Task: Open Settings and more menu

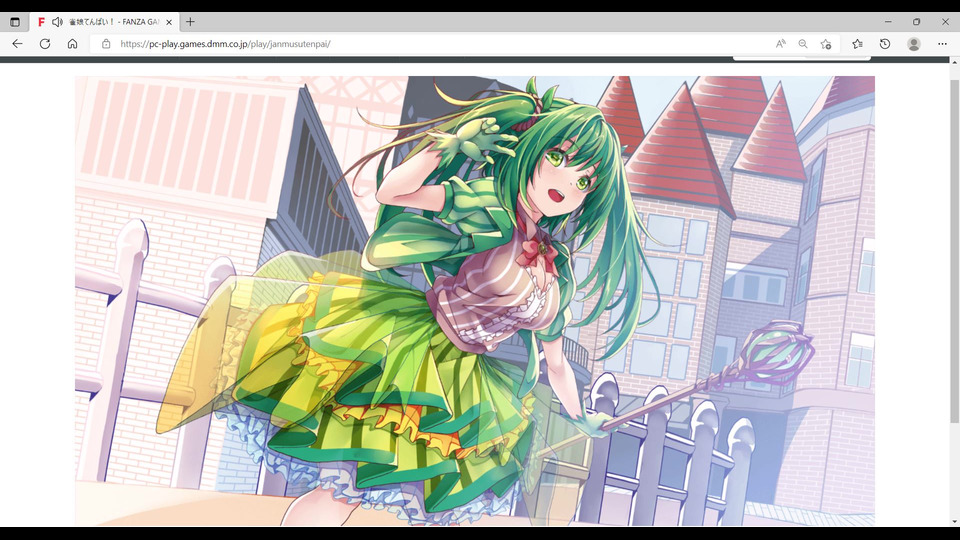Action: 942,44
